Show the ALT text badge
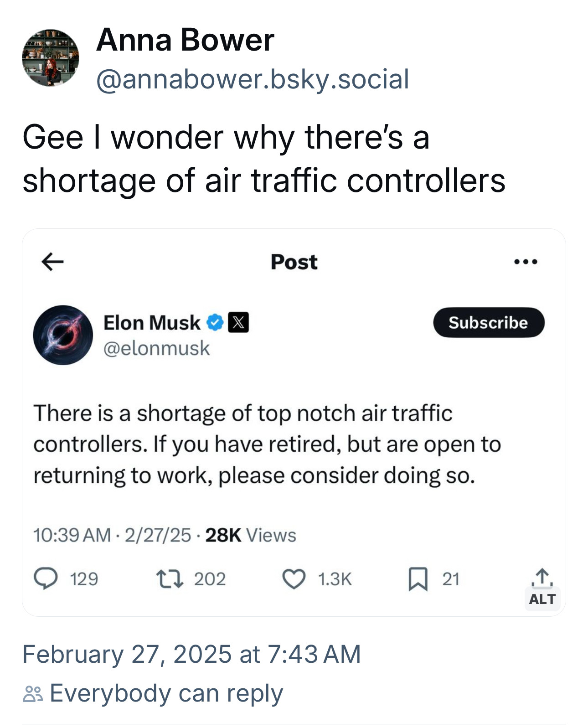 (542, 599)
